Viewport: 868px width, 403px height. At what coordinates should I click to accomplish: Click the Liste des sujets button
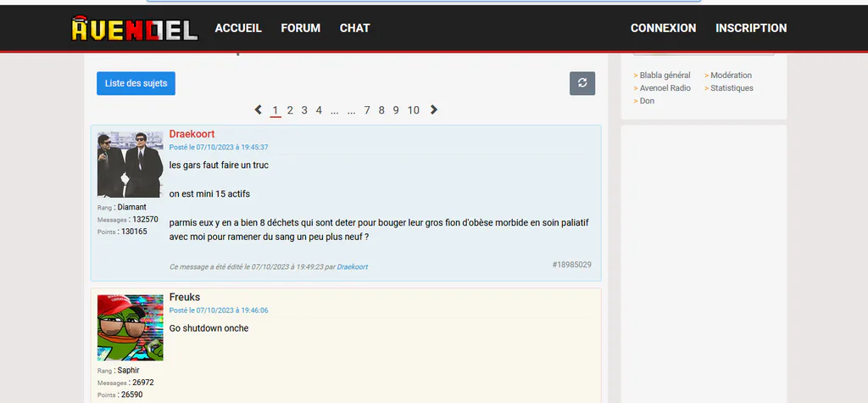coord(136,83)
